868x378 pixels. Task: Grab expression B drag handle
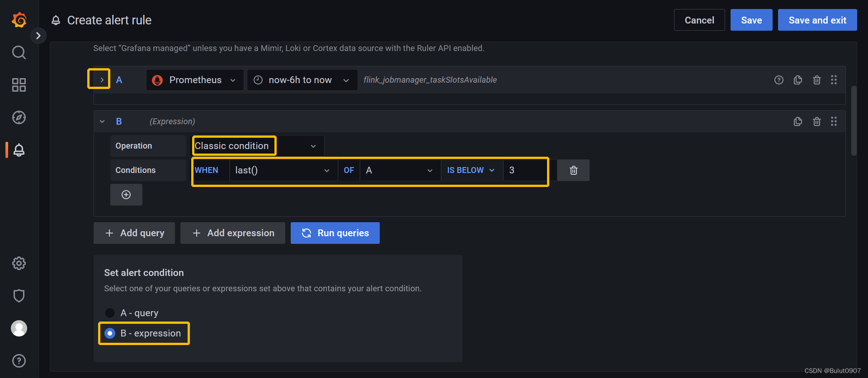(x=834, y=121)
